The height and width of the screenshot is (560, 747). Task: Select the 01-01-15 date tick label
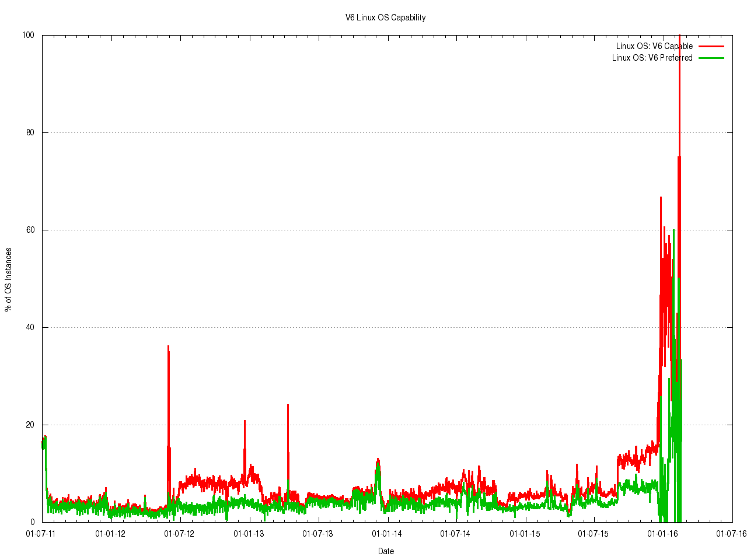click(525, 533)
